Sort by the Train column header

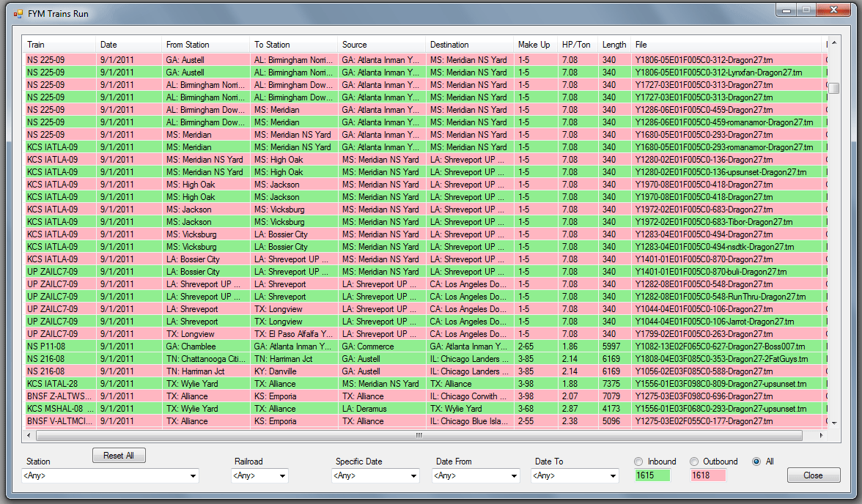tap(59, 45)
